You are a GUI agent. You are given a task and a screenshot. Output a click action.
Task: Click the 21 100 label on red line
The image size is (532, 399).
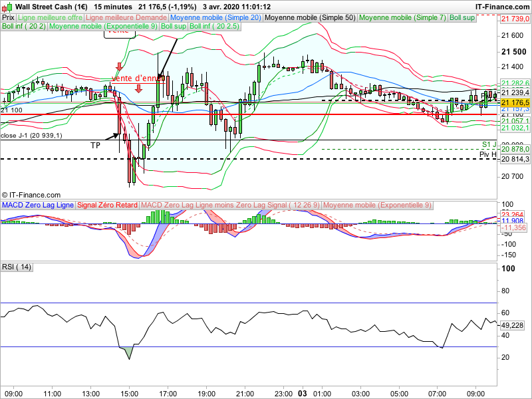[11, 110]
